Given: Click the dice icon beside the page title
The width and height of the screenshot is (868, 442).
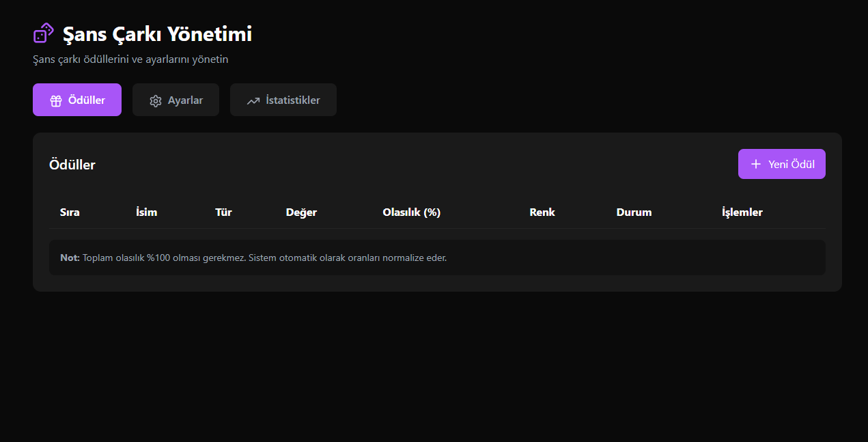Looking at the screenshot, I should pos(44,33).
